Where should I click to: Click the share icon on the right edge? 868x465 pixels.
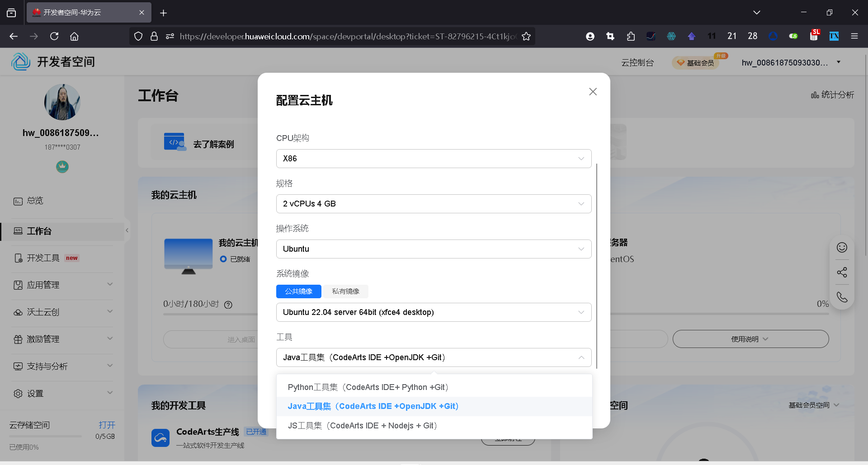[842, 272]
